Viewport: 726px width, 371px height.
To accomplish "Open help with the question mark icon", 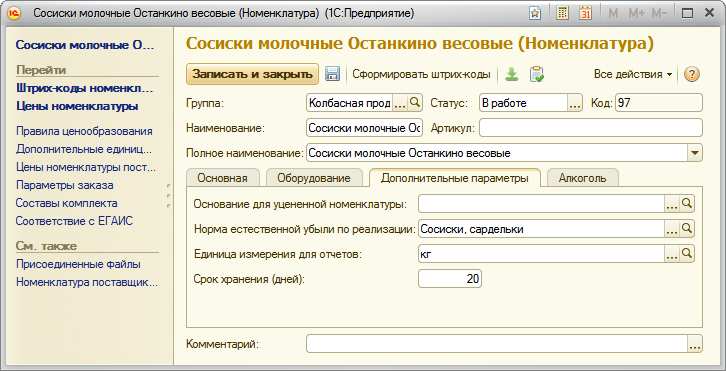I will (691, 74).
